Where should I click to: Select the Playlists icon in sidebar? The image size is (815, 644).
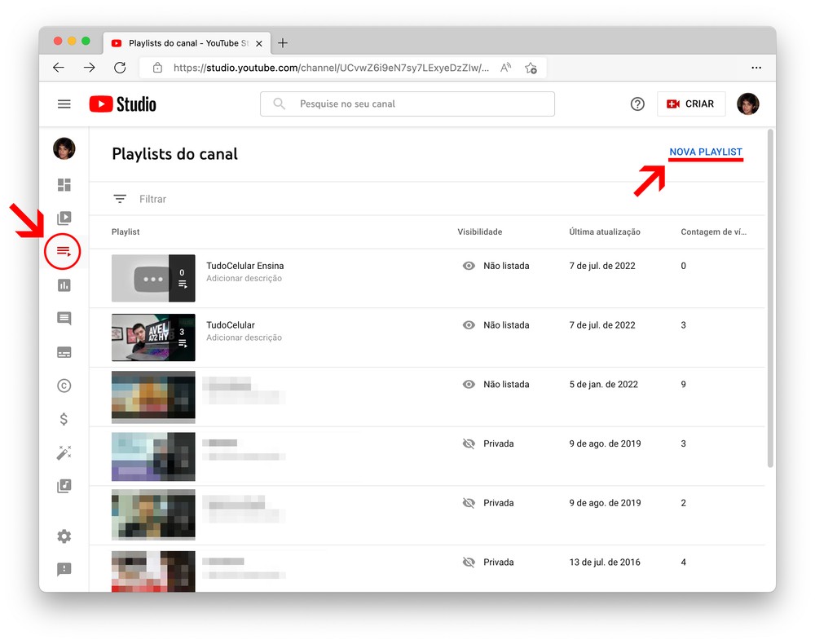64,252
